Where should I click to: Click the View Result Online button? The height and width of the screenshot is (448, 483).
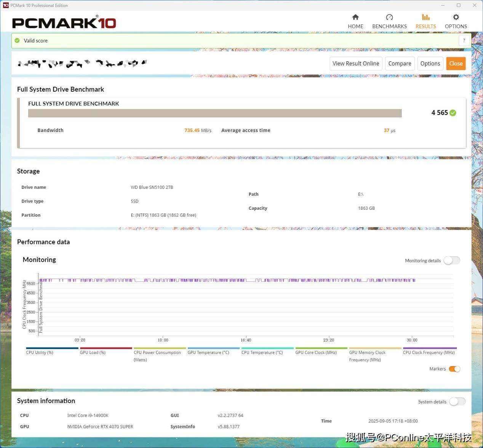tap(356, 64)
